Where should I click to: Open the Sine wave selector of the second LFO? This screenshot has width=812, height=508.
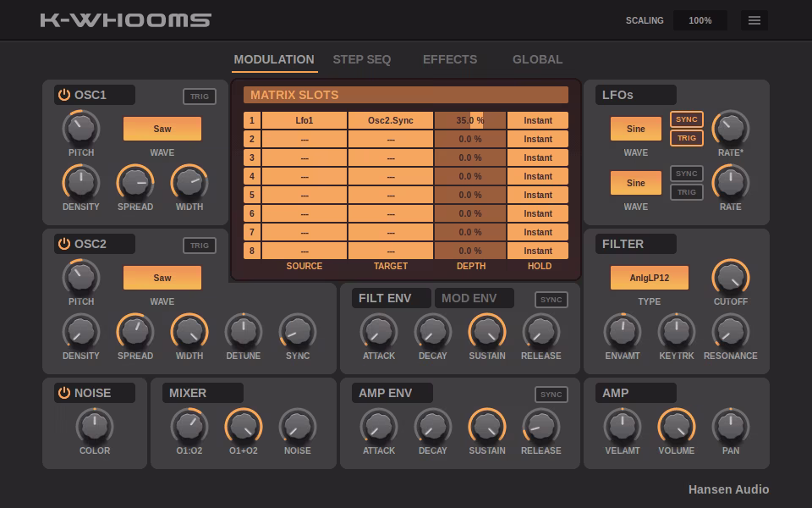(x=635, y=183)
